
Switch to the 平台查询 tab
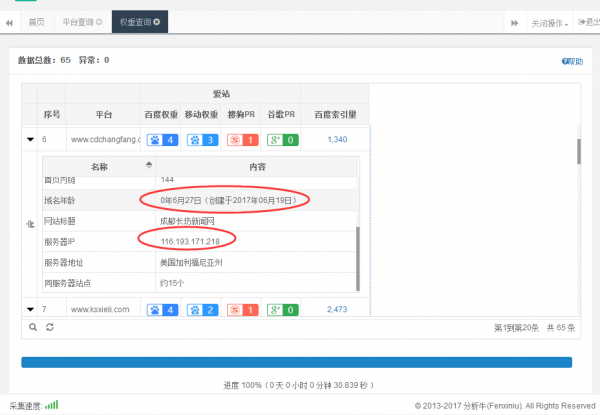tap(78, 21)
